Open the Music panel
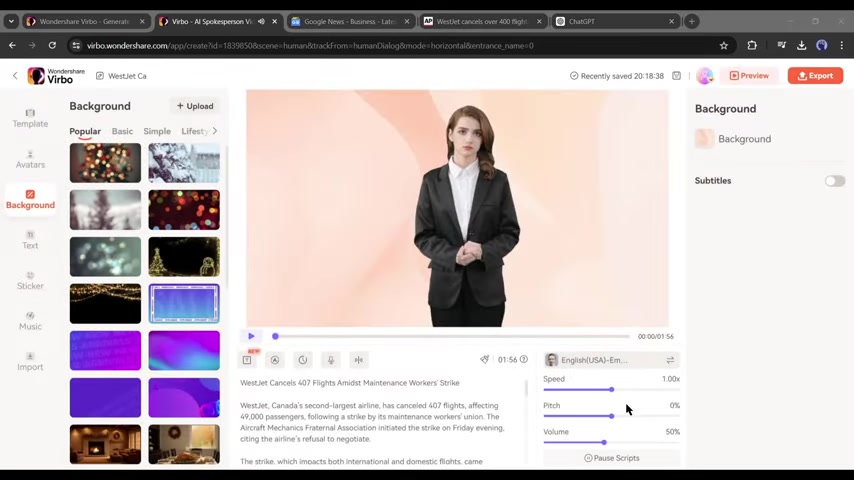Viewport: 854px width, 480px height. pyautogui.click(x=30, y=321)
